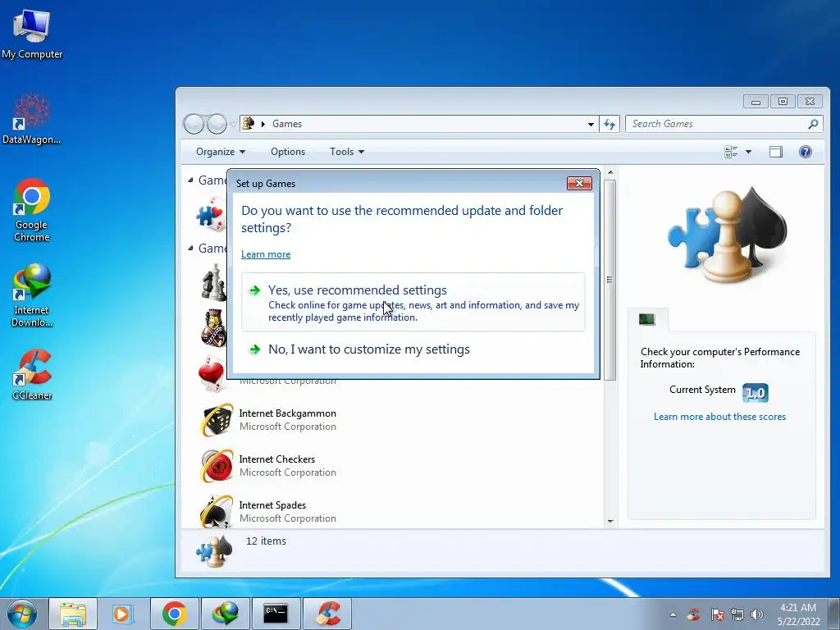The height and width of the screenshot is (630, 840).
Task: Click the FreeCell king card icon
Action: coord(214,328)
